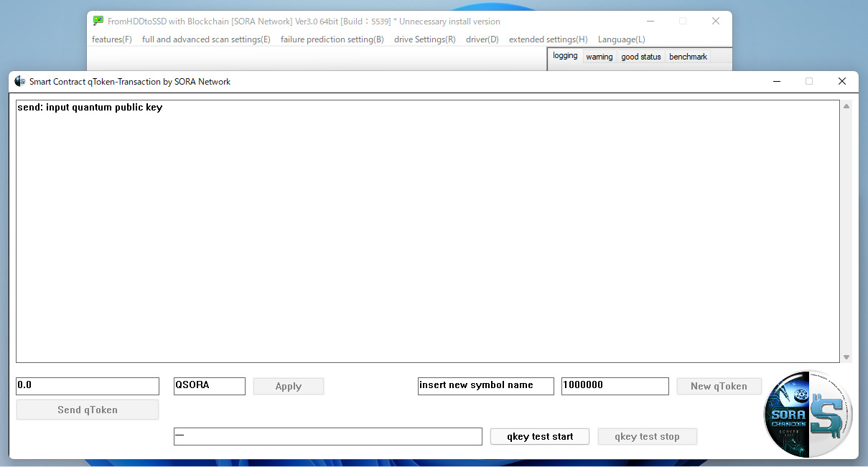The width and height of the screenshot is (868, 467).
Task: Click the FromHDDtoSSD window title bar icon
Action: click(x=98, y=21)
